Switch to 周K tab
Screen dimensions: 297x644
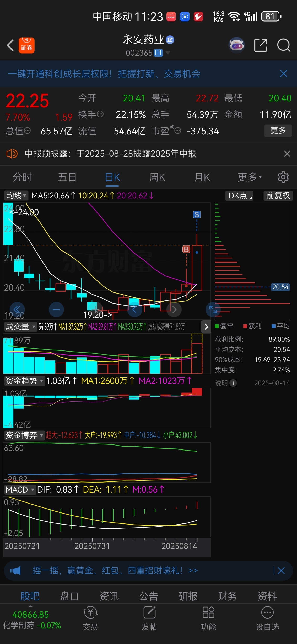[x=157, y=177]
